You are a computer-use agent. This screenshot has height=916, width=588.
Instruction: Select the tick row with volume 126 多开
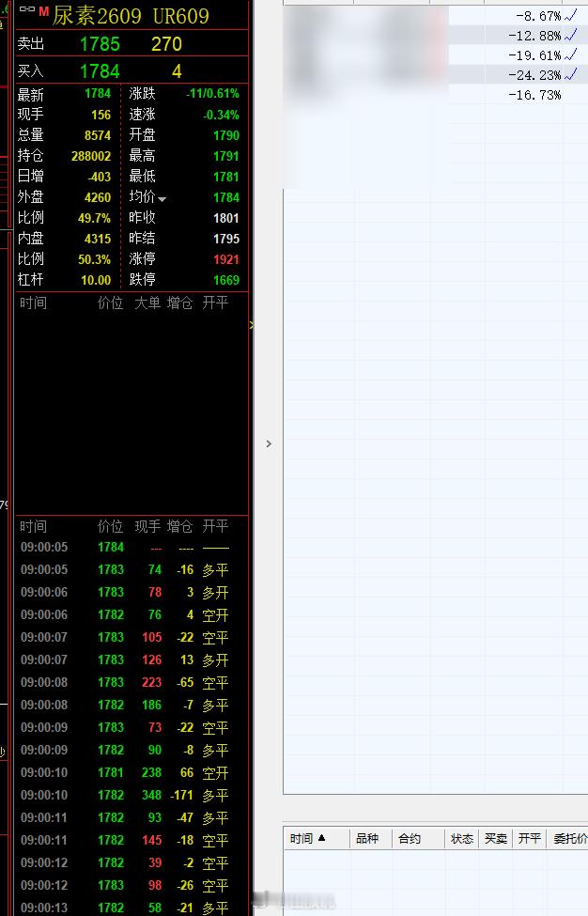(x=132, y=660)
